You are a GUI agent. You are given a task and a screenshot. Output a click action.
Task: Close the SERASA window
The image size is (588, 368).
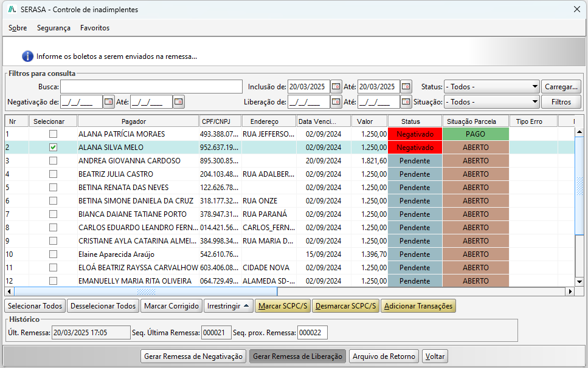[x=577, y=9]
